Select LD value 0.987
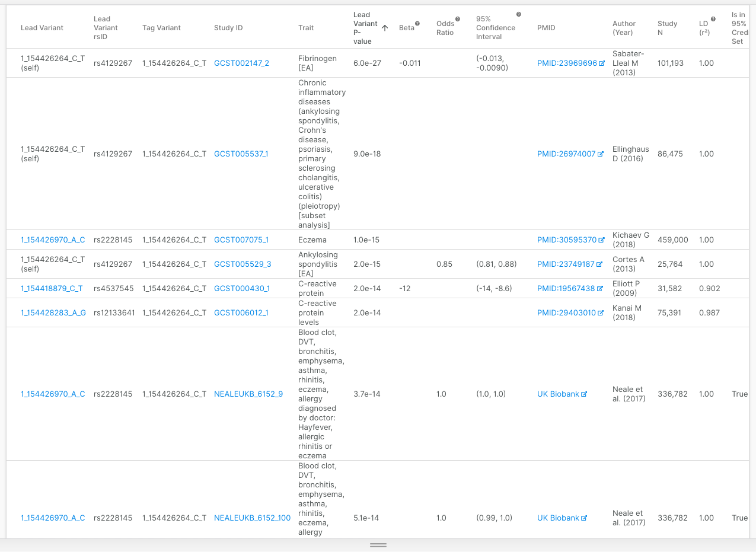This screenshot has width=756, height=552. pyautogui.click(x=710, y=313)
